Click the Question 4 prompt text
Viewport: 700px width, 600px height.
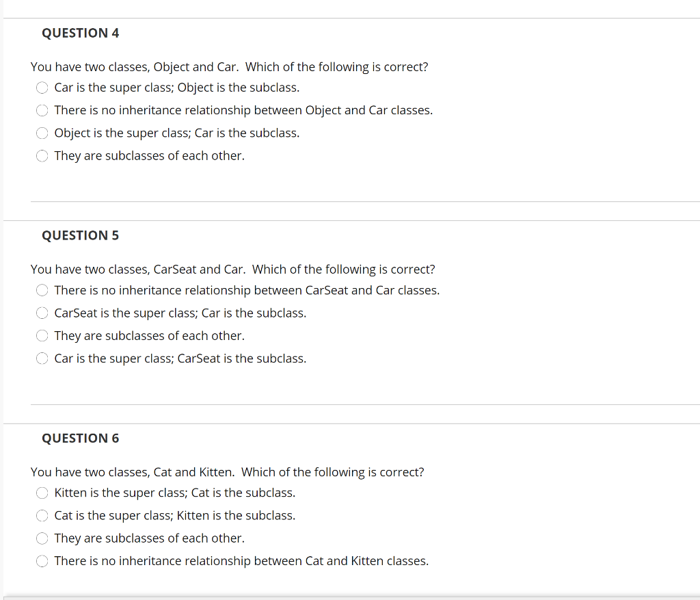(x=229, y=66)
